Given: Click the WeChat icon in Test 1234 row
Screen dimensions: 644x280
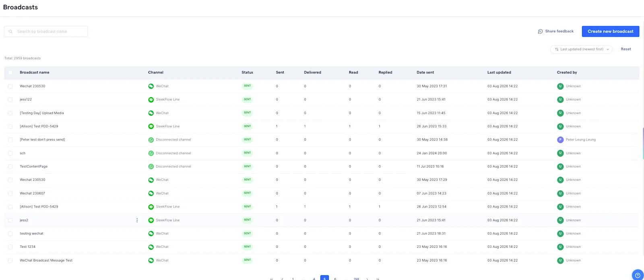Looking at the screenshot, I should (x=151, y=247).
